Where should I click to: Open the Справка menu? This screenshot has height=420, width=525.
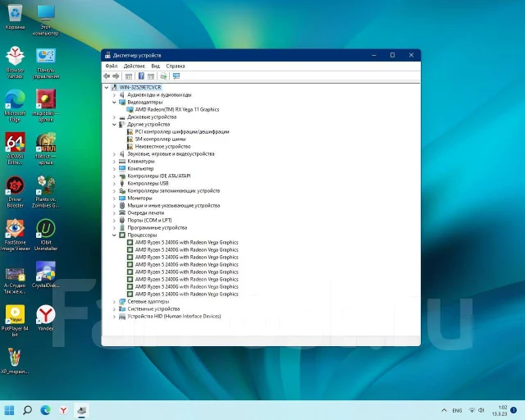click(176, 66)
